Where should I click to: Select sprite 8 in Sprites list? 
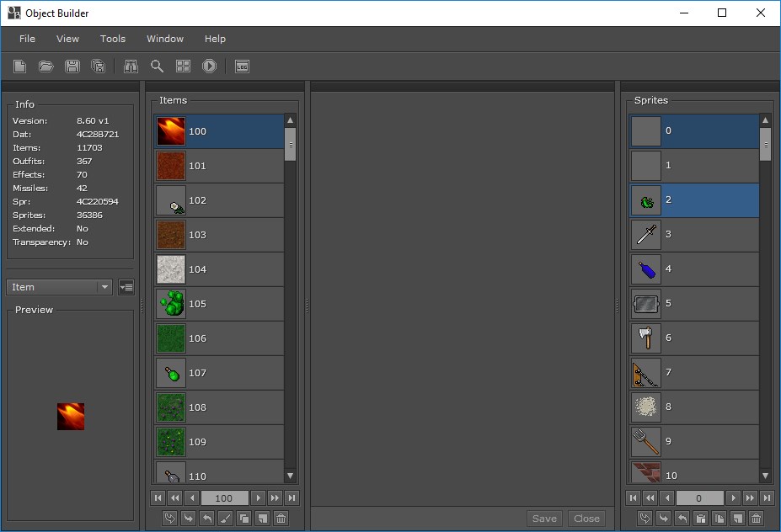pos(694,407)
